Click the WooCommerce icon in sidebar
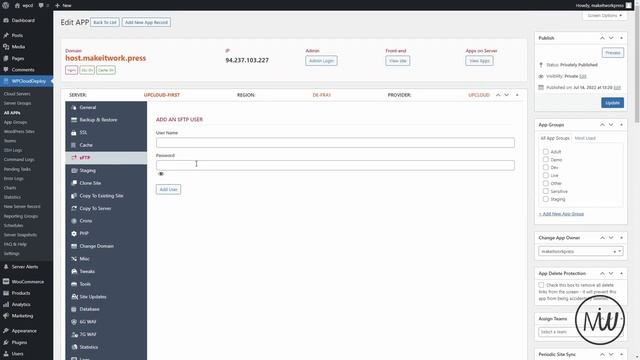Image resolution: width=640 pixels, height=360 pixels. click(6, 282)
